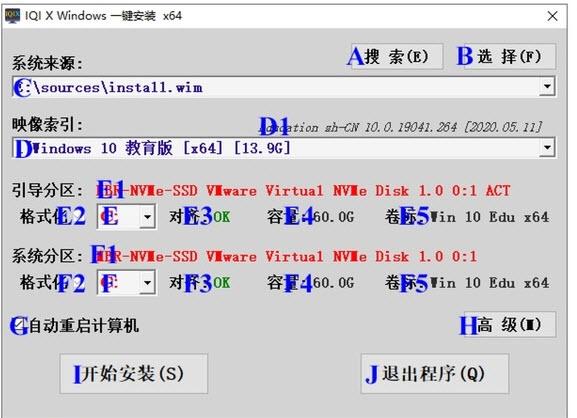Click the IQI X Windows 一键安装 x64 window title

[103, 16]
